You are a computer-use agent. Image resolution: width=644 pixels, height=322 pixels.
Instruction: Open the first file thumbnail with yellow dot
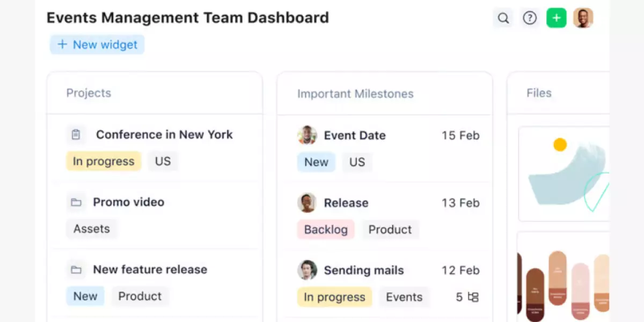tap(563, 174)
